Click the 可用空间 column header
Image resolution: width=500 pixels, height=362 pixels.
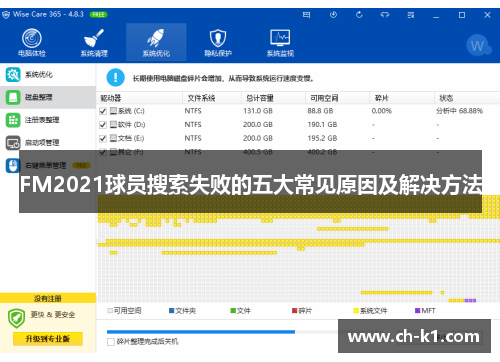pyautogui.click(x=337, y=98)
